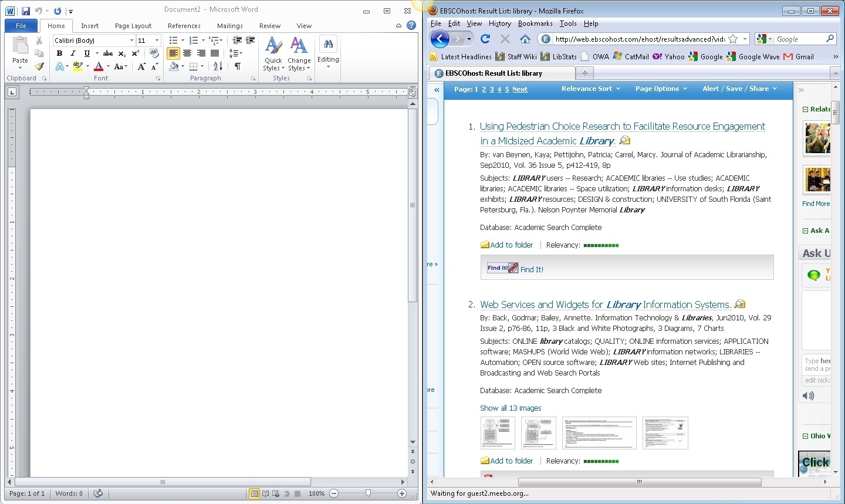845x504 pixels.
Task: Click the Word Help question mark icon
Action: pos(411,25)
